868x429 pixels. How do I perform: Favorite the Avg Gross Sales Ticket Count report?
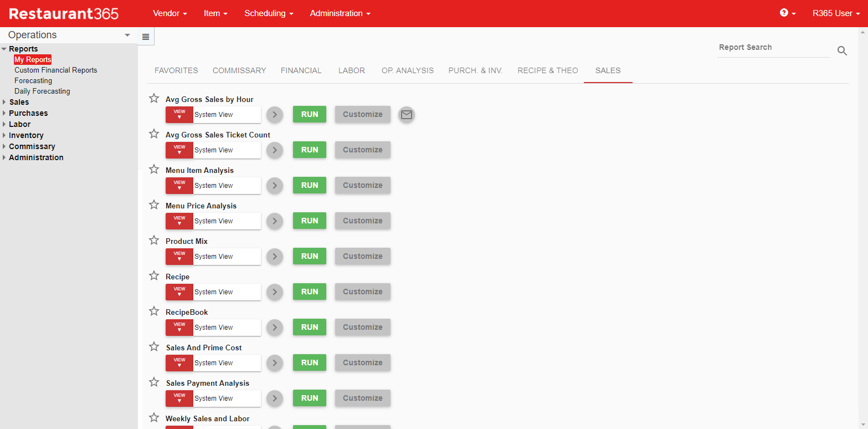click(x=154, y=134)
